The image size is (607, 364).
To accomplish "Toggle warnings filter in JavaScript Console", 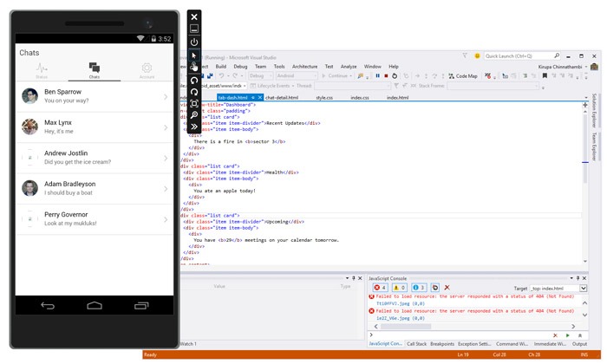I will tap(399, 287).
